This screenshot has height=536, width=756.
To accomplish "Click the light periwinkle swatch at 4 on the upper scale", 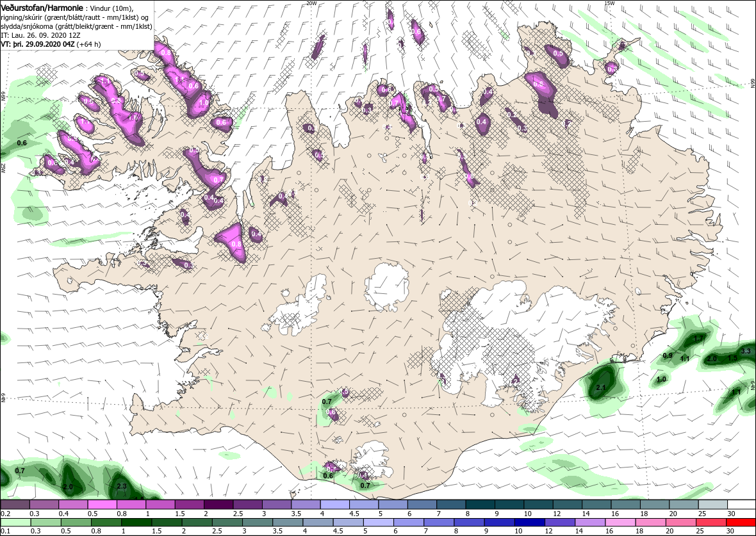I will coord(335,504).
